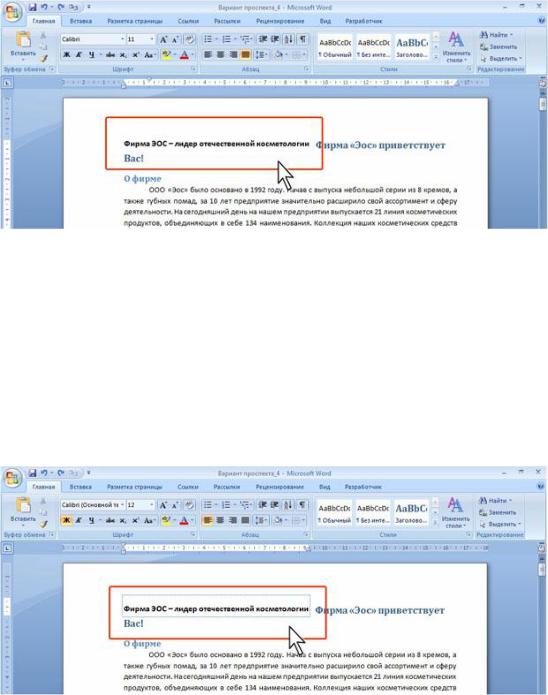Image resolution: width=548 pixels, height=695 pixels.
Task: Open Вставка tab in the upper window
Action: tap(81, 21)
